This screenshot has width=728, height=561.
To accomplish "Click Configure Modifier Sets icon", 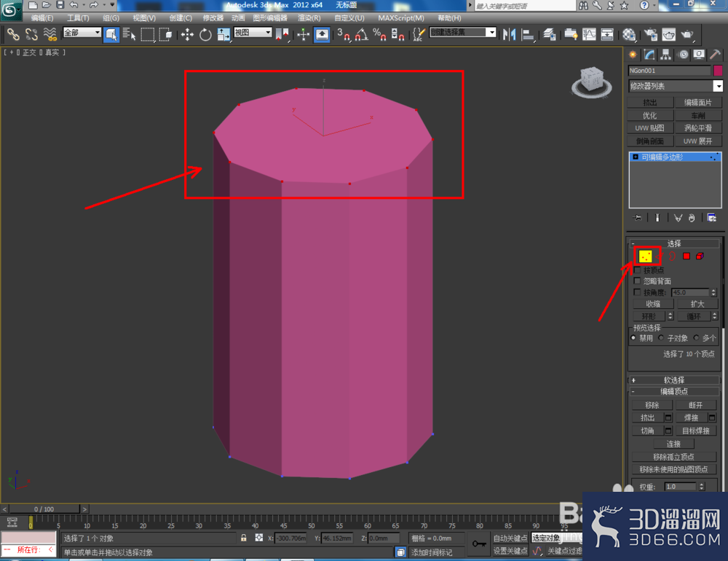I will (711, 218).
